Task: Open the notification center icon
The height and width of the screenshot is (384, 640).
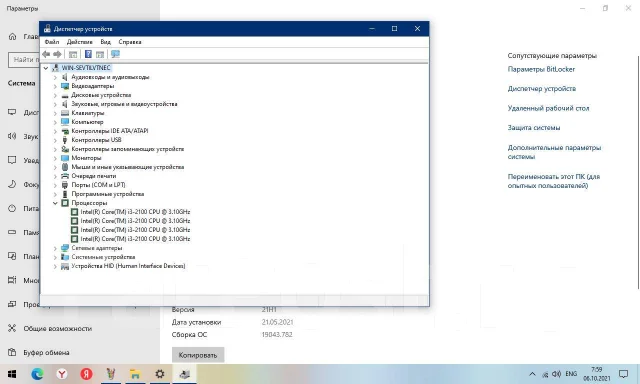Action: coord(623,374)
